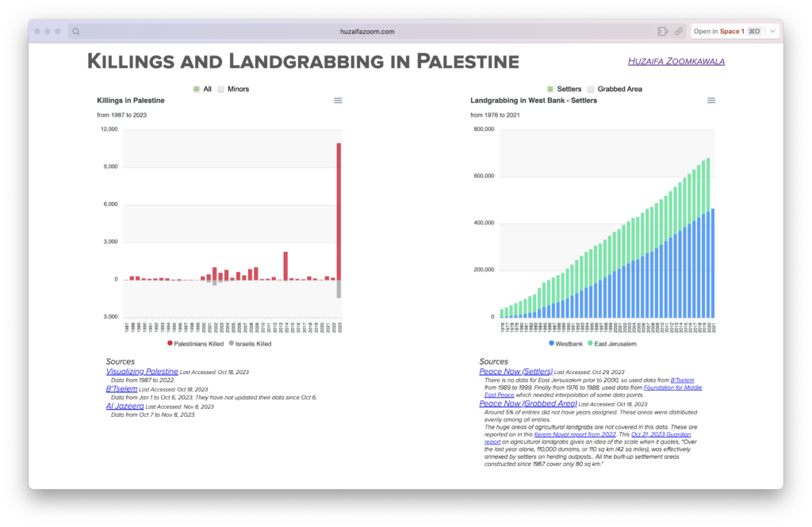Click the search magnifier icon in toolbar
Viewport: 812px width, 527px height.
pyautogui.click(x=76, y=32)
